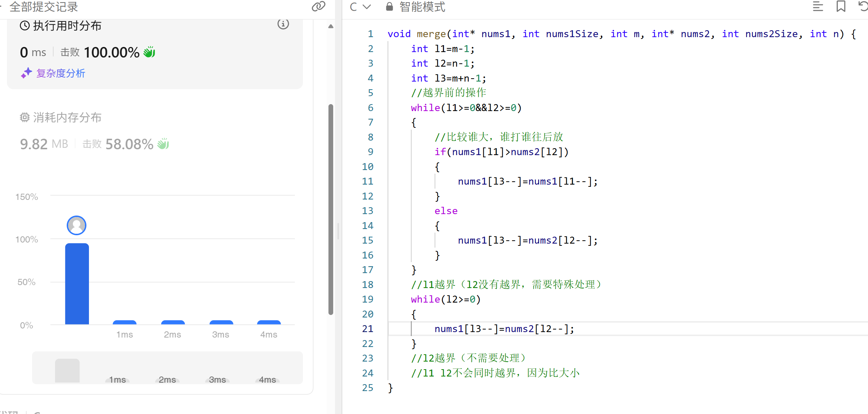
Task: Click the lock icon beside 智能模式
Action: coord(389,7)
